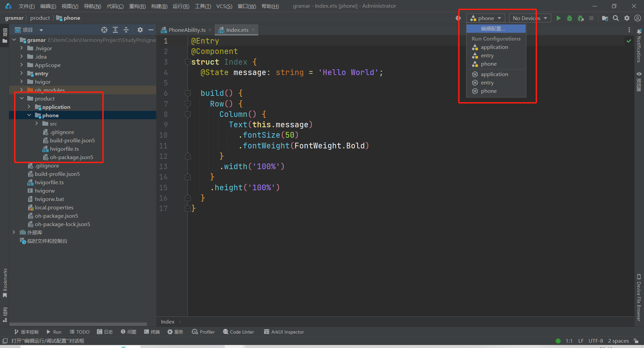Expand the .hvigor folder

22,48
